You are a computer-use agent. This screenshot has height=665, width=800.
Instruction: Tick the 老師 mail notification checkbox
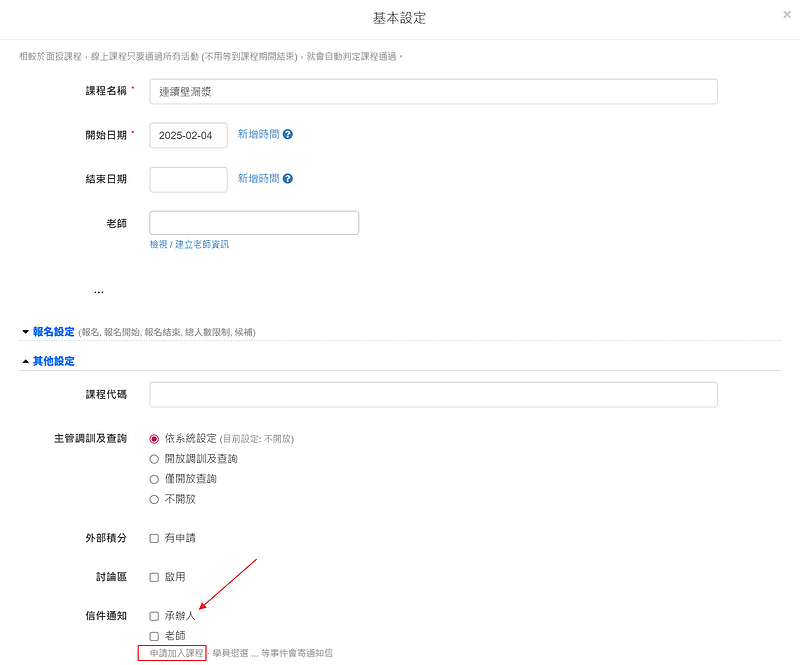(x=154, y=636)
